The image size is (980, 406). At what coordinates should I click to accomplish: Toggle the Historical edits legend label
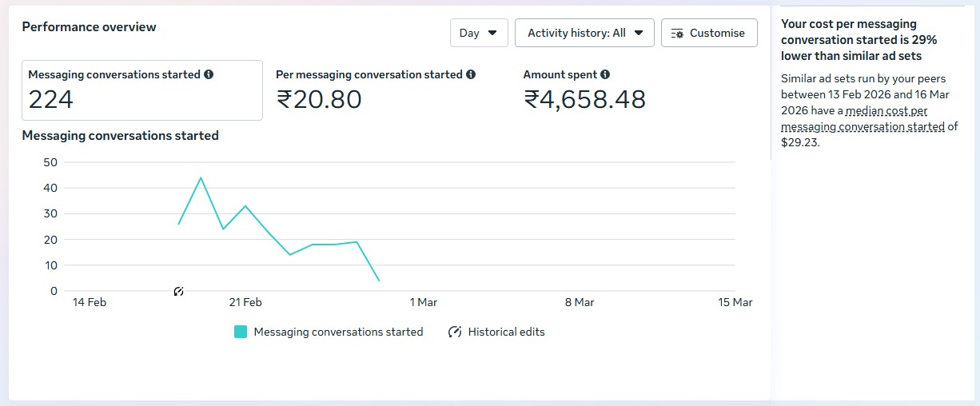point(506,332)
